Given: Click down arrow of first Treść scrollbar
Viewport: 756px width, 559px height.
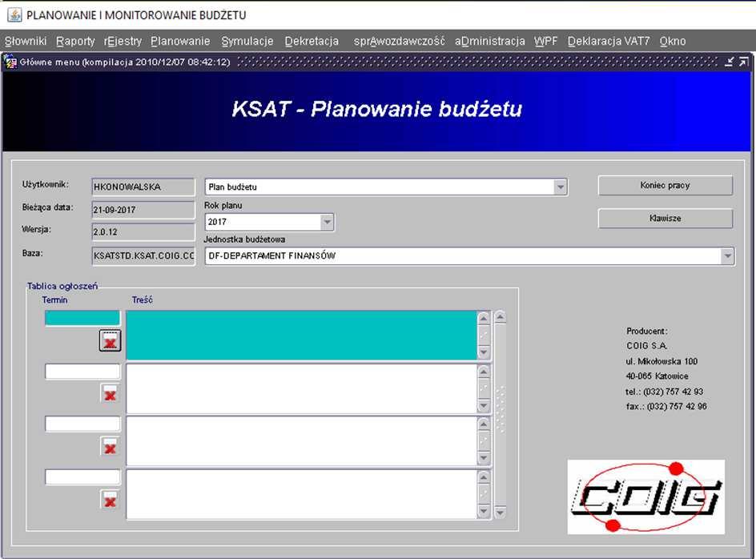Looking at the screenshot, I should [484, 352].
